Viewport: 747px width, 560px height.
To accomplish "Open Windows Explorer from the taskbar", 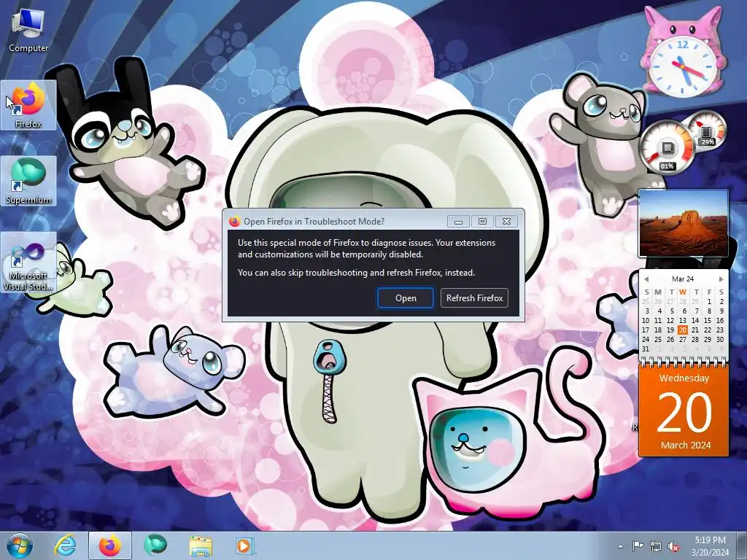I will coord(201,545).
